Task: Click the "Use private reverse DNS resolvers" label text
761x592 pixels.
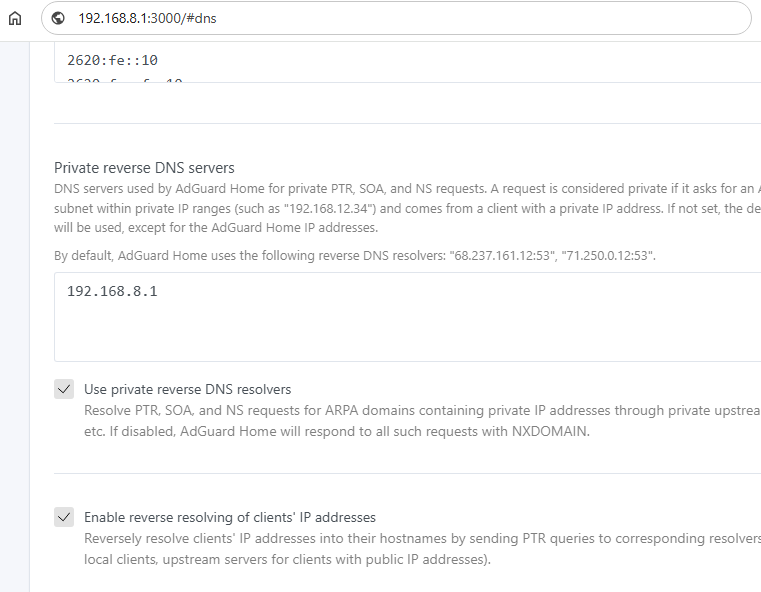Action: pyautogui.click(x=187, y=389)
